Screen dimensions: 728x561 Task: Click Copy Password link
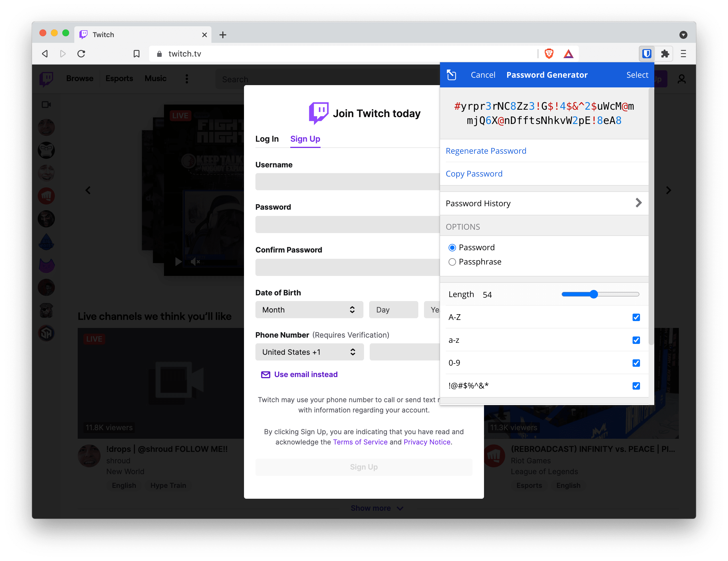475,173
